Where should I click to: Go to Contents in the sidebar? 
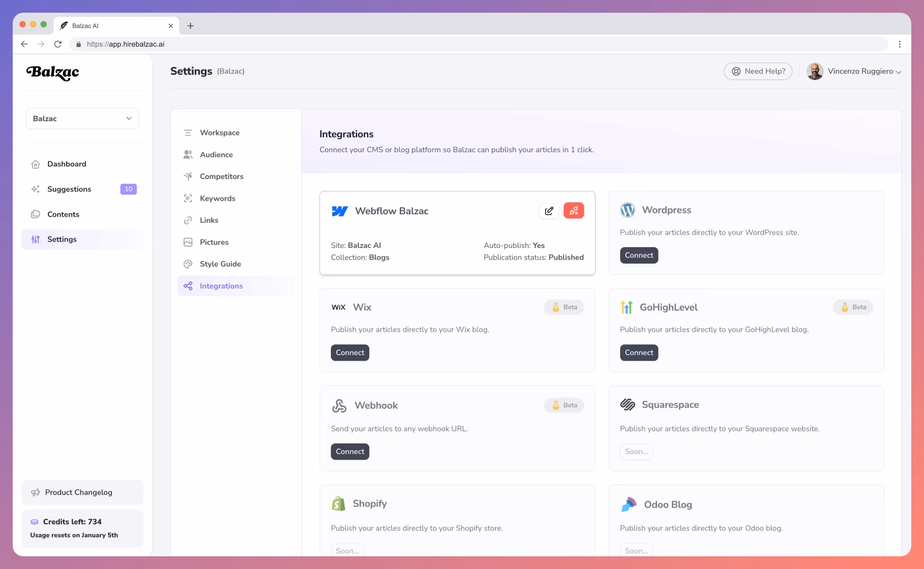click(63, 214)
